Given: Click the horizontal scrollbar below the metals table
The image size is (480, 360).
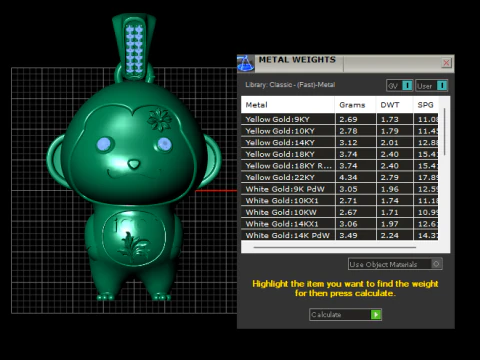Looking at the screenshot, I should coord(335,247).
